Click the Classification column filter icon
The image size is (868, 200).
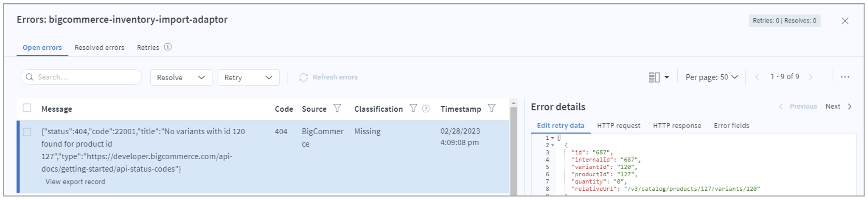[x=413, y=108]
